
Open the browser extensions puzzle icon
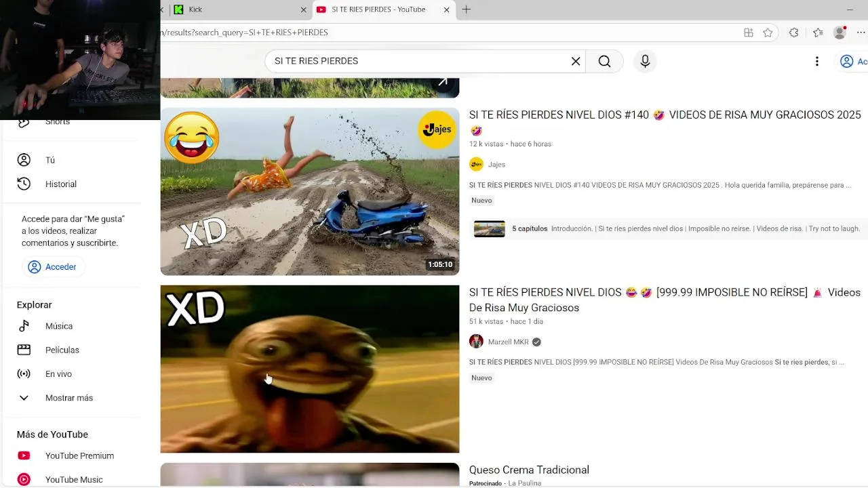tap(794, 33)
